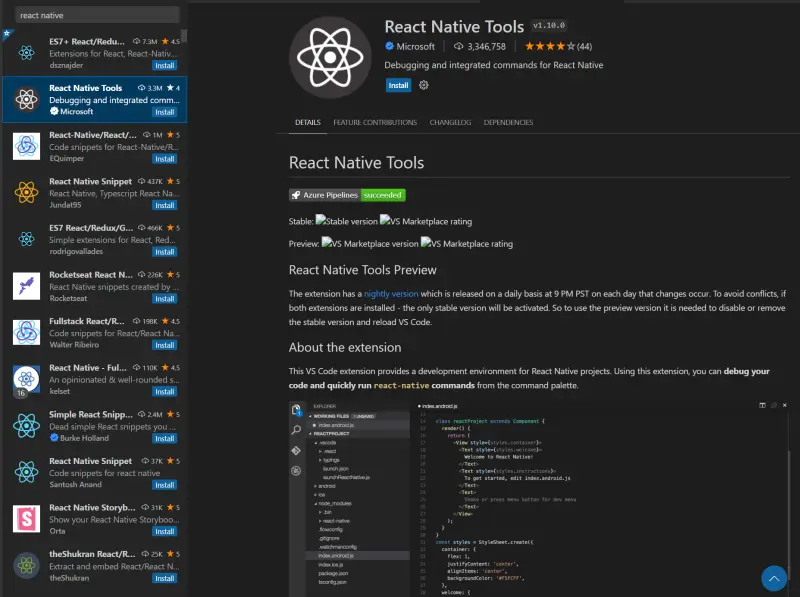This screenshot has width=800, height=597.
Task: Click the React Native Snippet icon by Jundat95
Action: click(26, 192)
